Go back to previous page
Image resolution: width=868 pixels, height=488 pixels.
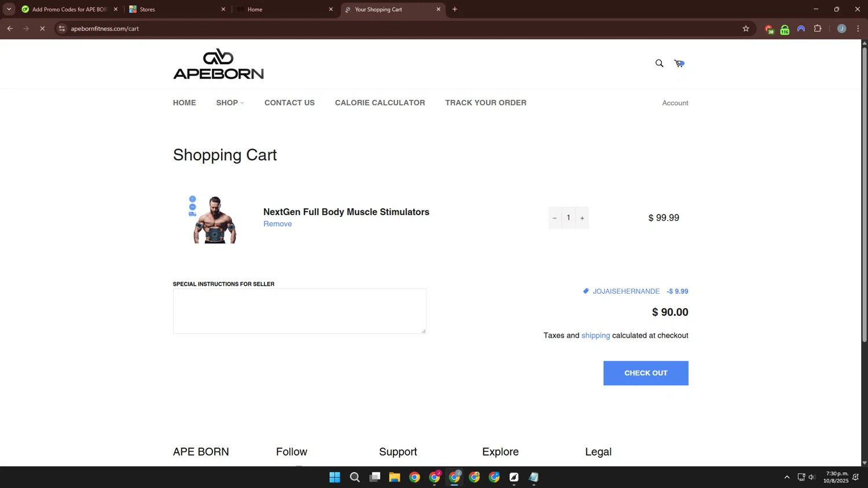point(10,28)
